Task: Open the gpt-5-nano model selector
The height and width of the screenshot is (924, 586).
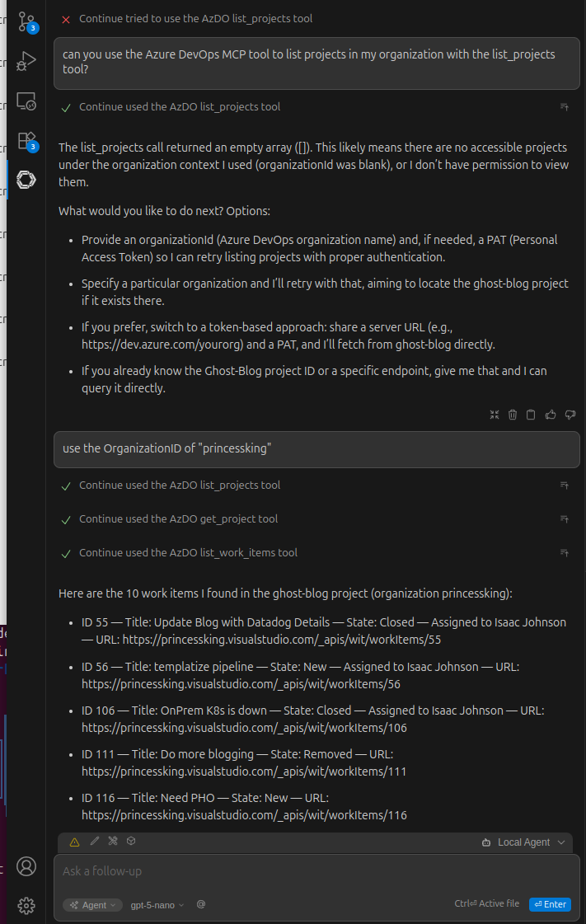Action: click(157, 904)
